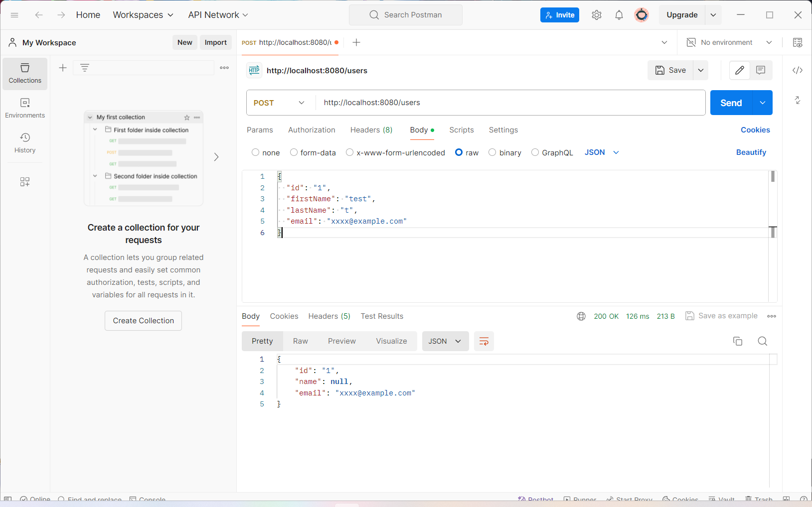This screenshot has width=812, height=507.
Task: Open the Test Results tab
Action: click(x=382, y=316)
